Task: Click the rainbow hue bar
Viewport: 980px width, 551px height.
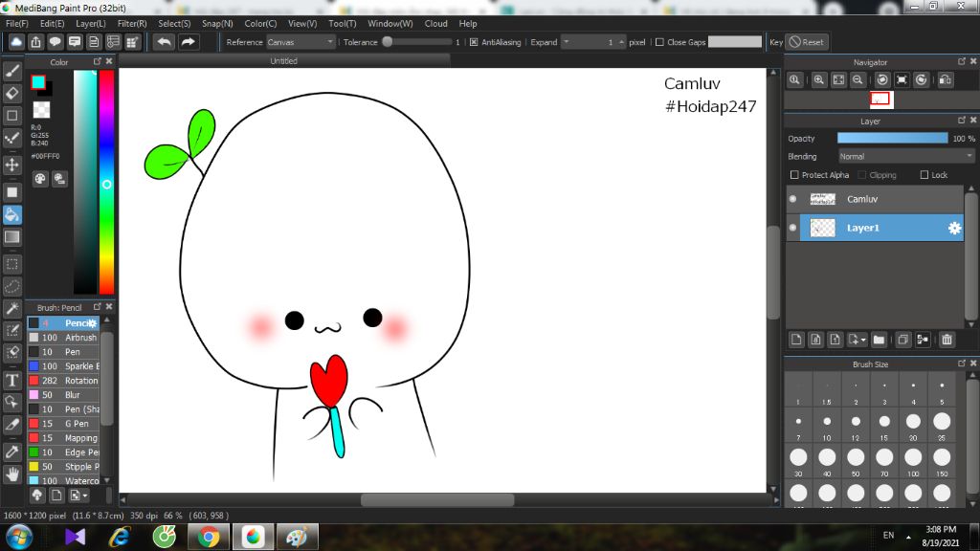Action: point(107,181)
